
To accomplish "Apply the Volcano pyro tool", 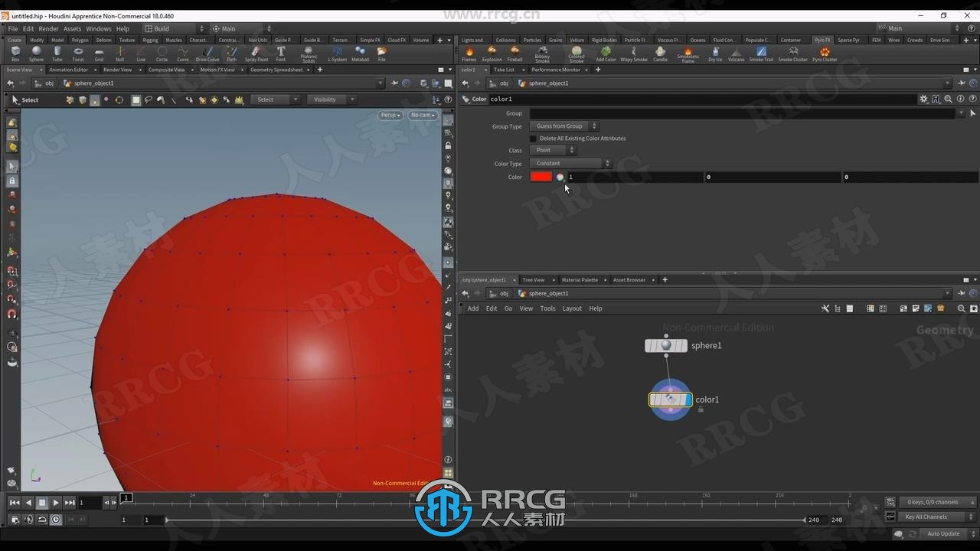I will tap(736, 54).
